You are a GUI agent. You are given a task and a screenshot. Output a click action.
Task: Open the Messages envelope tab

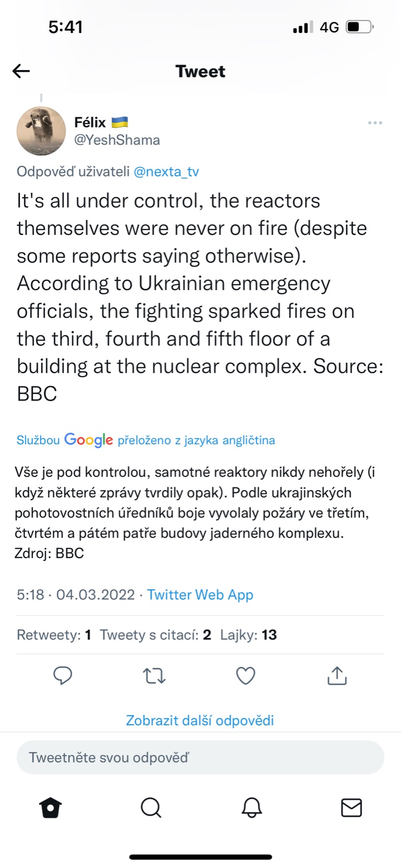pyautogui.click(x=351, y=808)
